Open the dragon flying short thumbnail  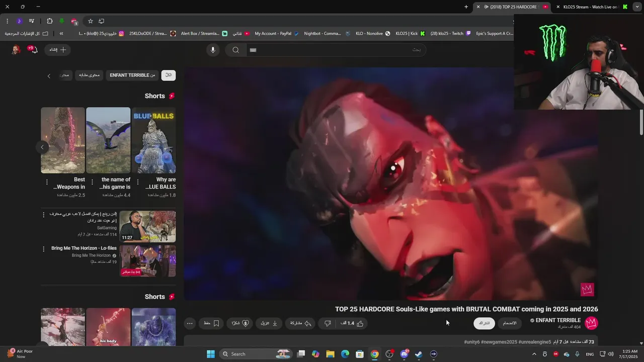click(108, 140)
